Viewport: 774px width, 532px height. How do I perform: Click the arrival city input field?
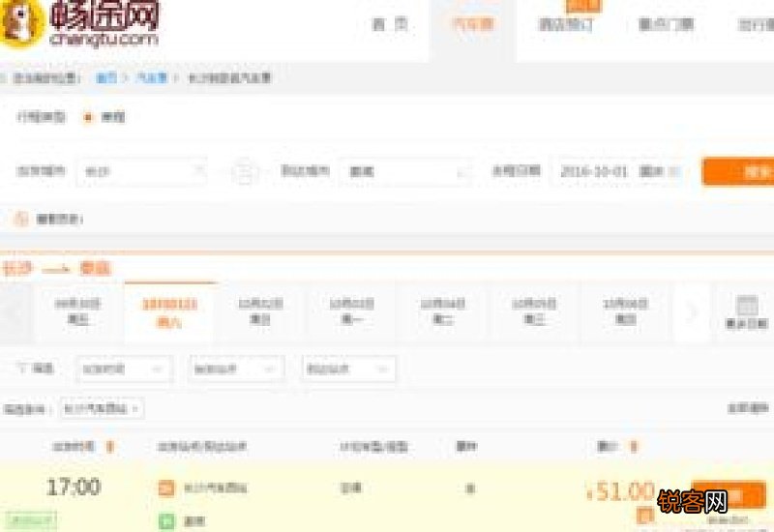pos(404,172)
